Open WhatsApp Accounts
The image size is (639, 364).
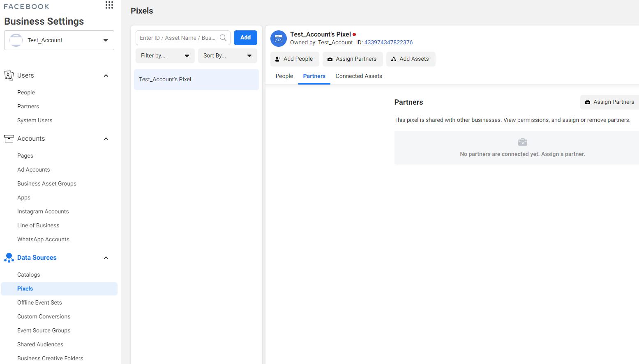(43, 239)
